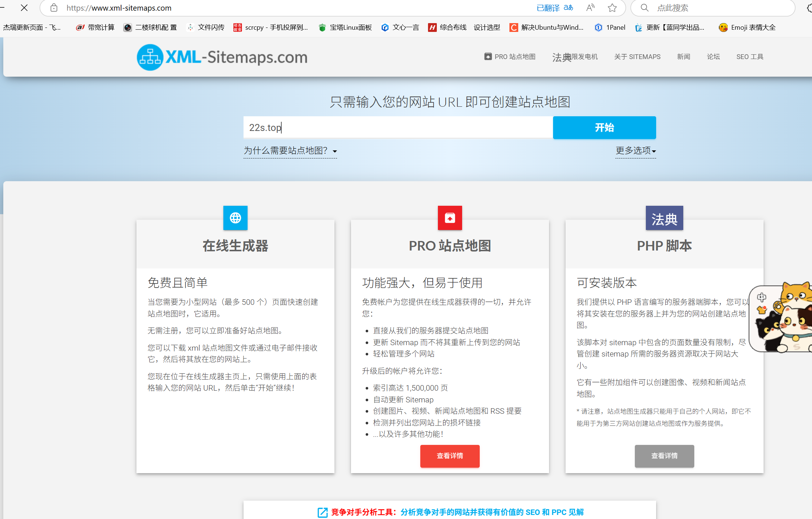This screenshot has width=812, height=519.
Task: Open the 宝塔Linux面板 bookmark
Action: (345, 28)
